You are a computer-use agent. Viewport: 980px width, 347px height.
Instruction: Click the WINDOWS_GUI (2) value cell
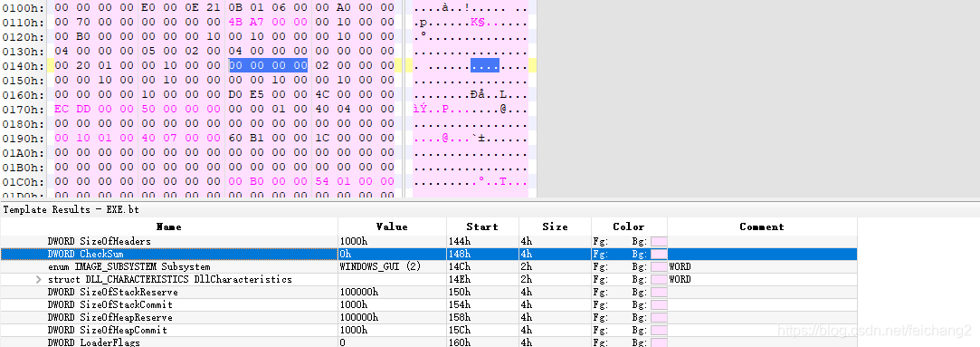(392, 267)
